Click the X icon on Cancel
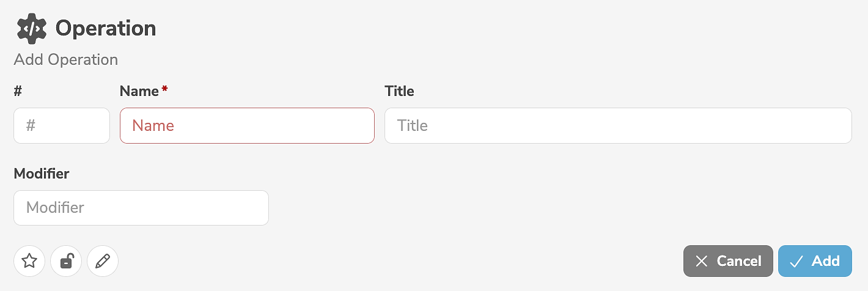 pos(702,262)
